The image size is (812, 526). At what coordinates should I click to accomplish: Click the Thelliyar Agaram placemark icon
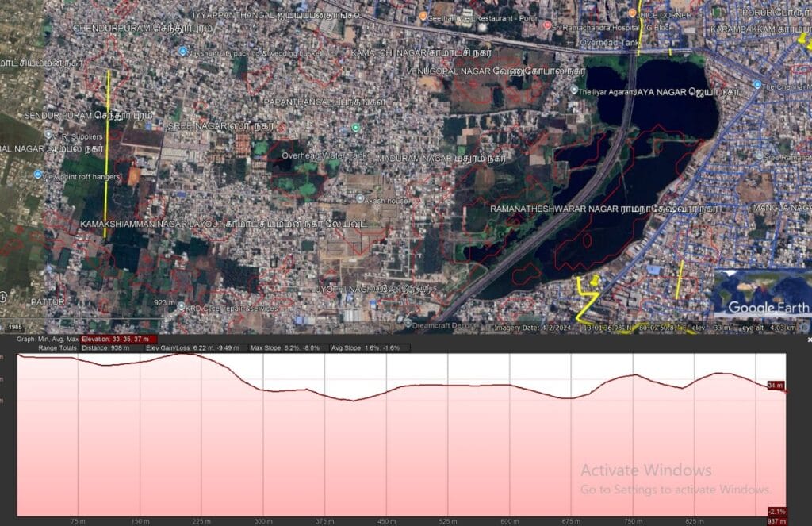tap(573, 89)
